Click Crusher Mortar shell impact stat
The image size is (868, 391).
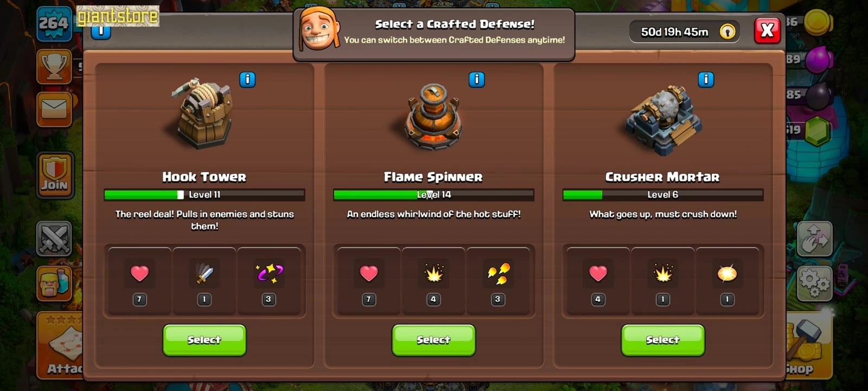click(727, 274)
